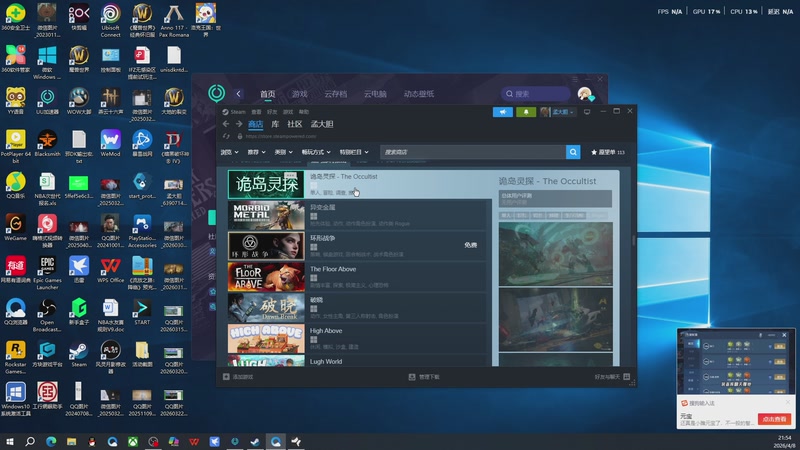
Task: Go back with Steam's back arrow
Action: [x=226, y=124]
